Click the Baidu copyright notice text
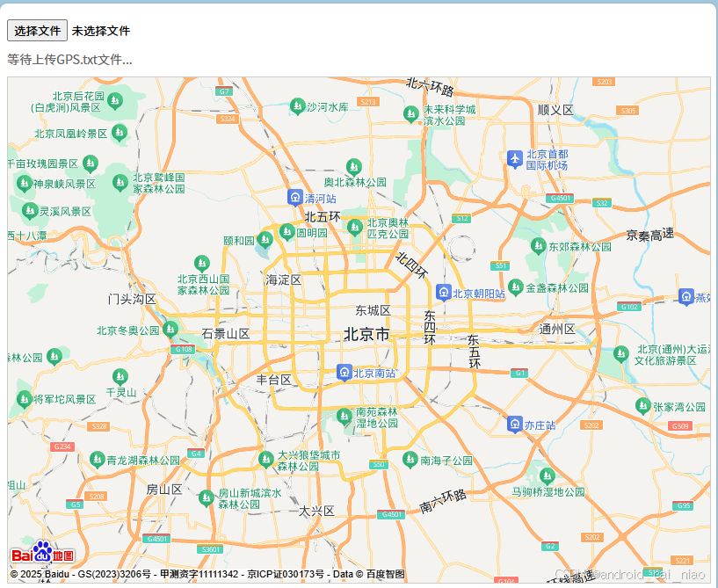 click(207, 574)
